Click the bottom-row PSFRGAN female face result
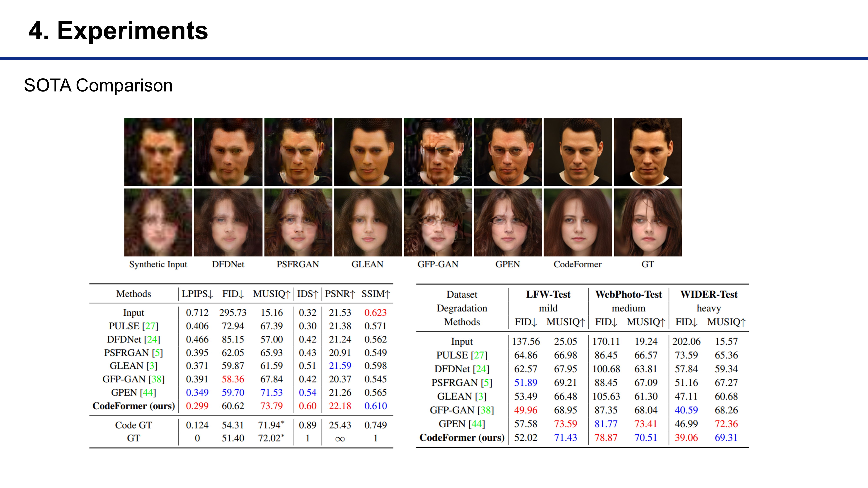Image resolution: width=868 pixels, height=488 pixels. [x=298, y=222]
